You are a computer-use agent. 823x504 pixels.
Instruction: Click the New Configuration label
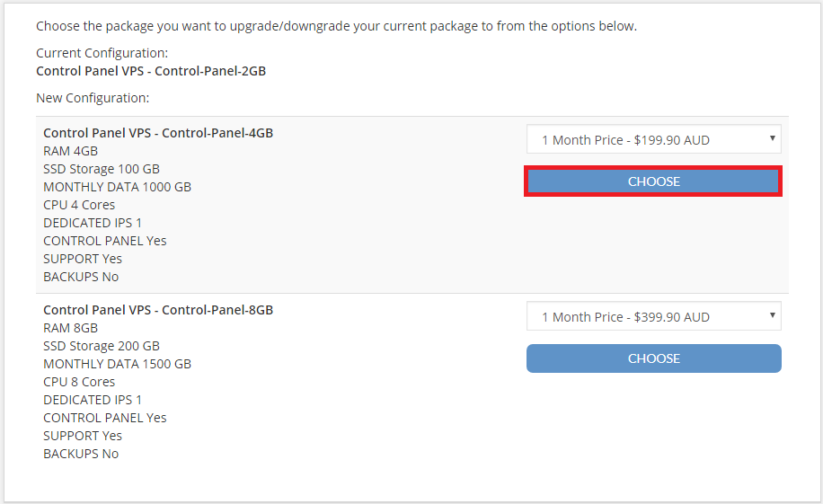93,98
